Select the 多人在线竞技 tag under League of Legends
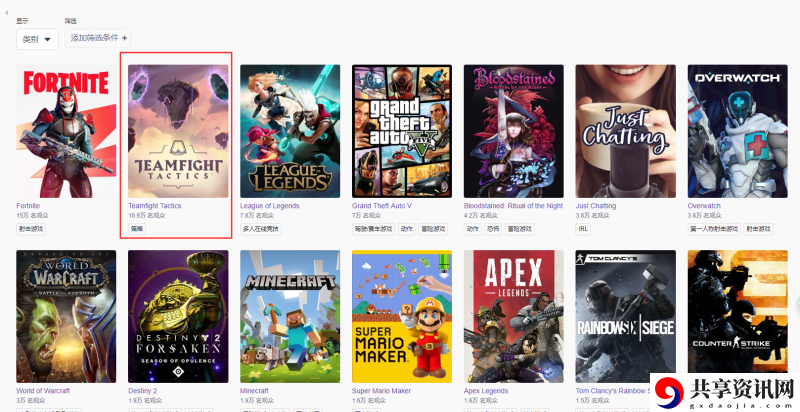Screen dimensions: 800x412 coord(261,229)
